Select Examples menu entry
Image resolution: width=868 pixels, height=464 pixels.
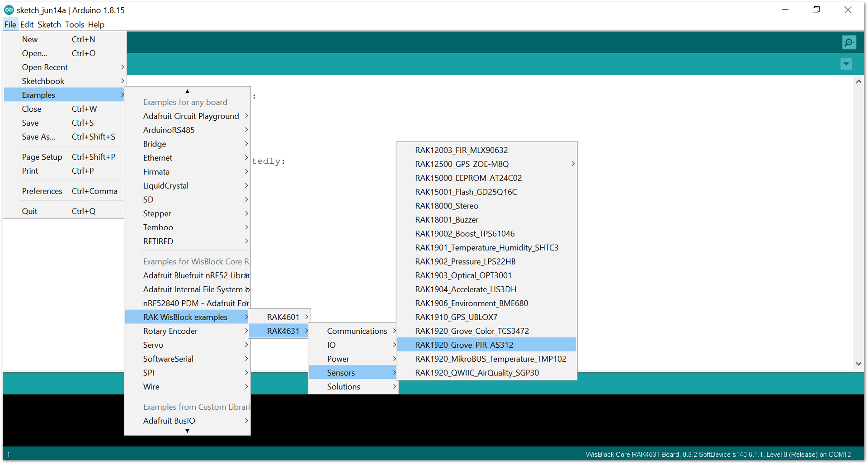click(x=64, y=95)
